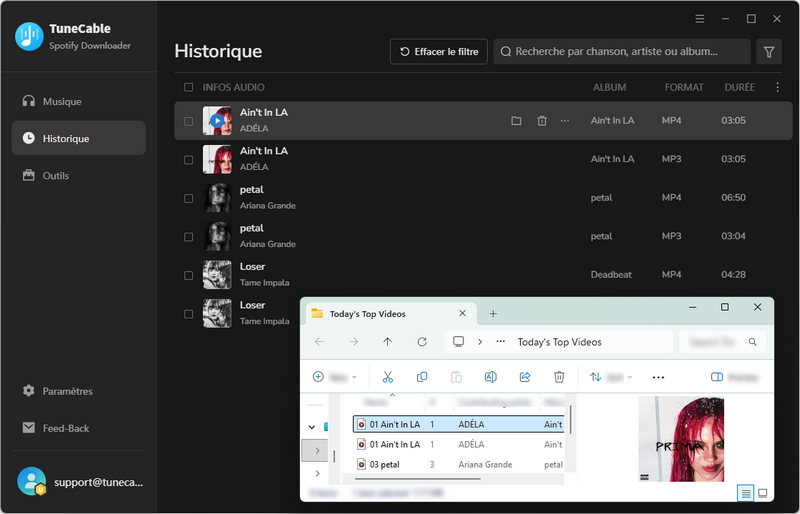The width and height of the screenshot is (800, 514).
Task: Click the Ain't In LA MP3 row thumbnail
Action: 217,159
